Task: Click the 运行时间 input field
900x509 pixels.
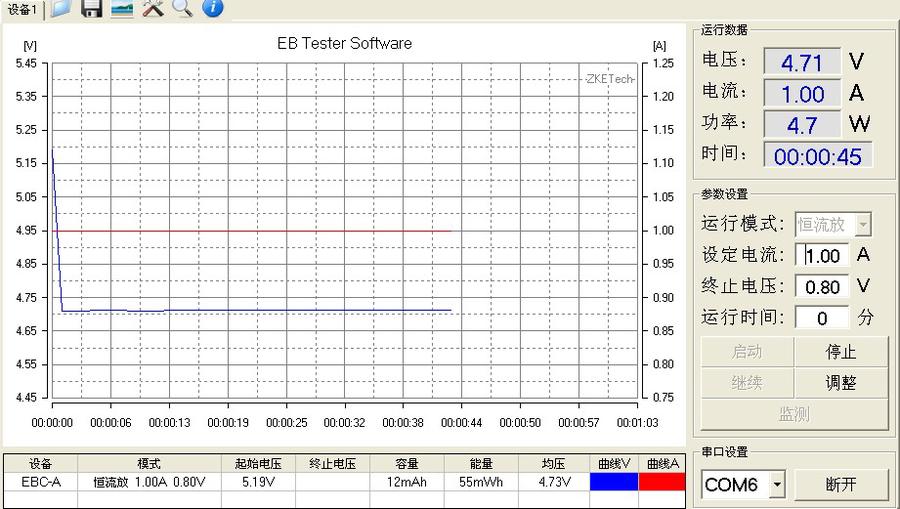Action: click(823, 318)
